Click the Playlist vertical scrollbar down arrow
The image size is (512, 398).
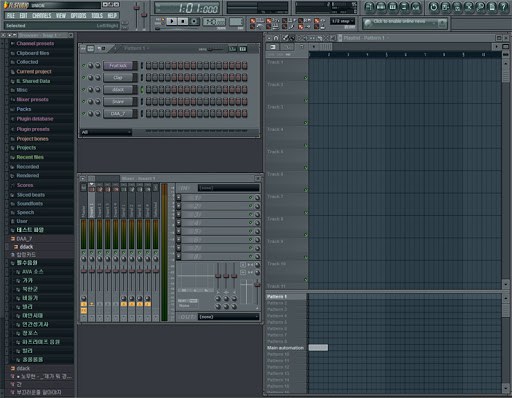[x=506, y=284]
